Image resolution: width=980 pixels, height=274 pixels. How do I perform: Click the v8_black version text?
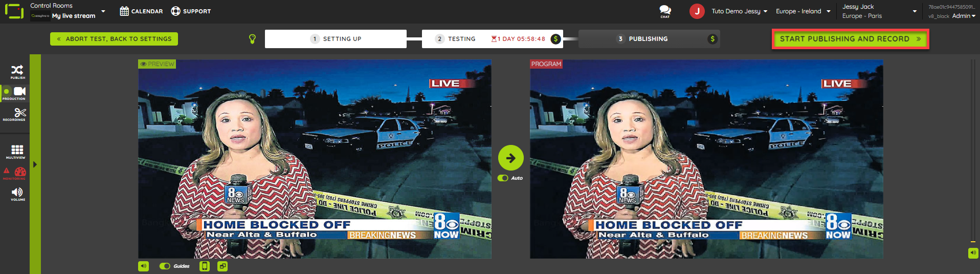click(939, 16)
